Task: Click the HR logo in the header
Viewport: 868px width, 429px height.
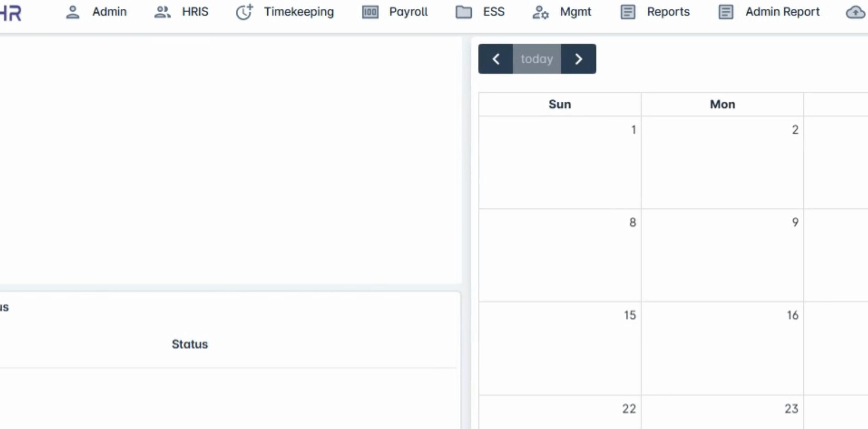Action: 11,14
